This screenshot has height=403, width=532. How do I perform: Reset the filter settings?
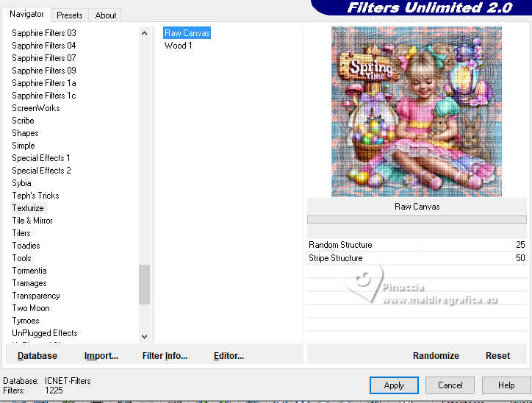(x=497, y=356)
